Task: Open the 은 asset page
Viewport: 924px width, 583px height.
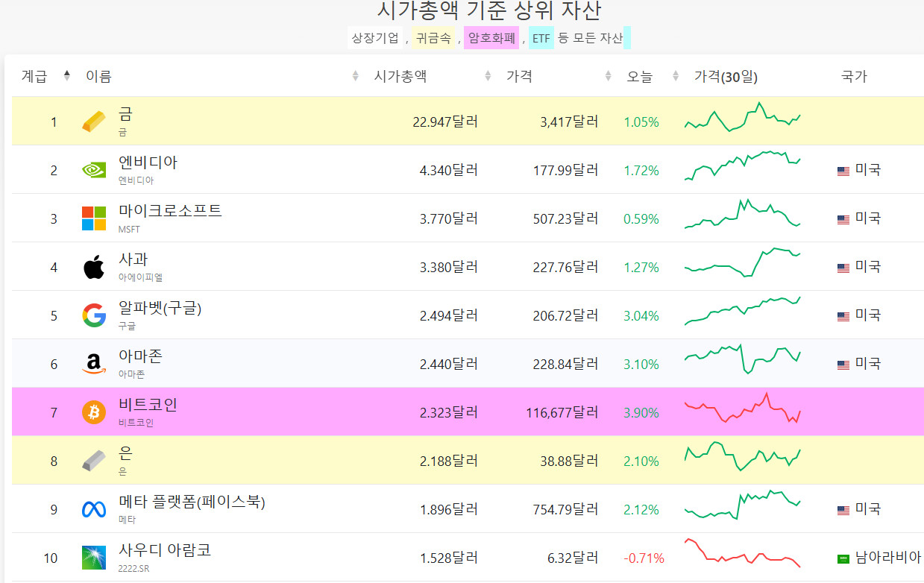Action: pyautogui.click(x=125, y=453)
